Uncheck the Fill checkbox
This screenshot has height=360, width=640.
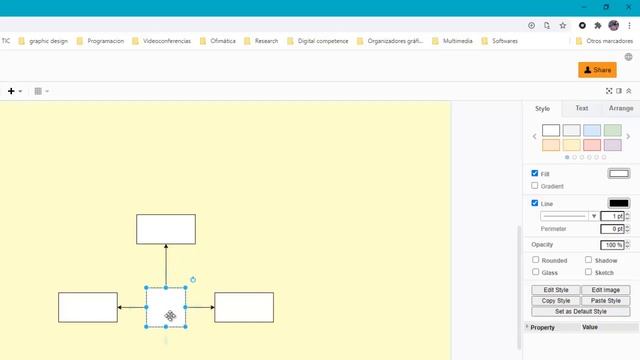click(x=535, y=173)
